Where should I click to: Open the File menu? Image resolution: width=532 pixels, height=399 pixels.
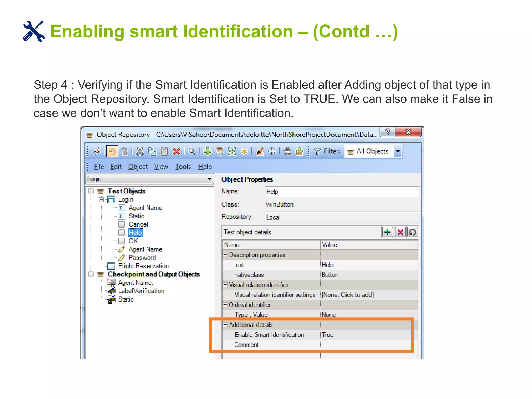99,167
